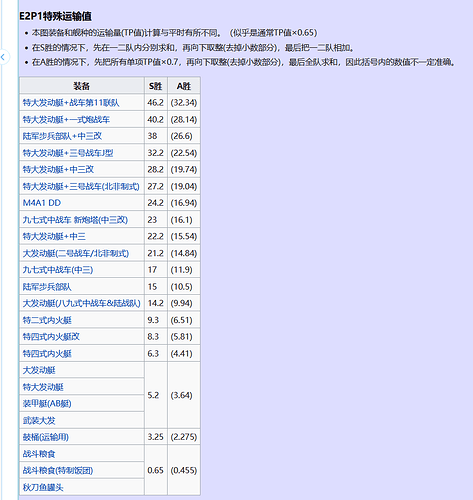Click the S胜 value 32.2
473x500 pixels.
pyautogui.click(x=156, y=153)
